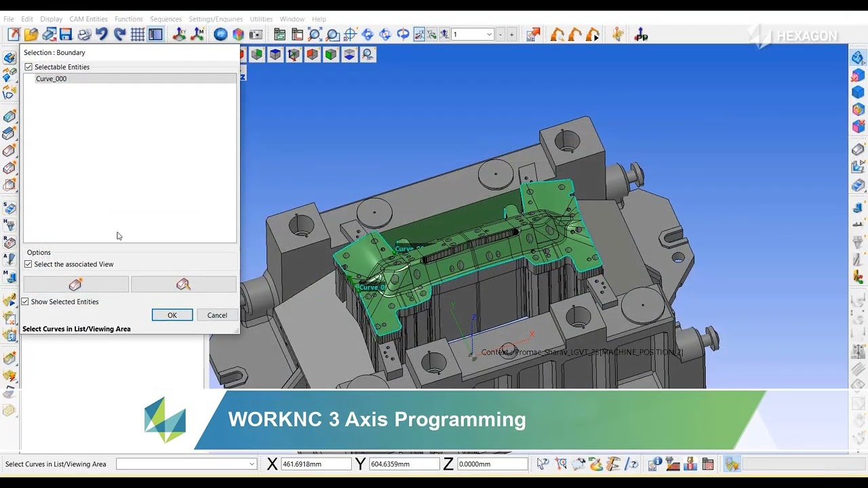This screenshot has height=488, width=868.
Task: Open the Functions menu
Action: pyautogui.click(x=128, y=19)
